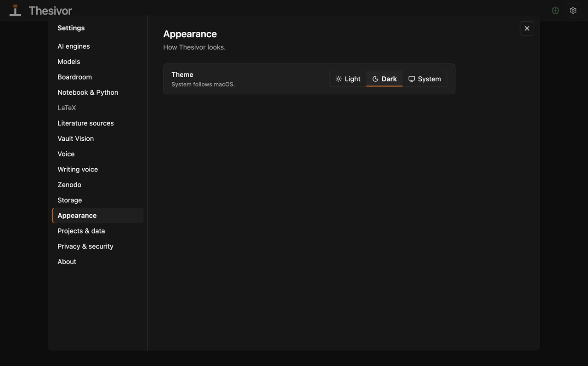
Task: Open Writing voice settings
Action: 97,170
